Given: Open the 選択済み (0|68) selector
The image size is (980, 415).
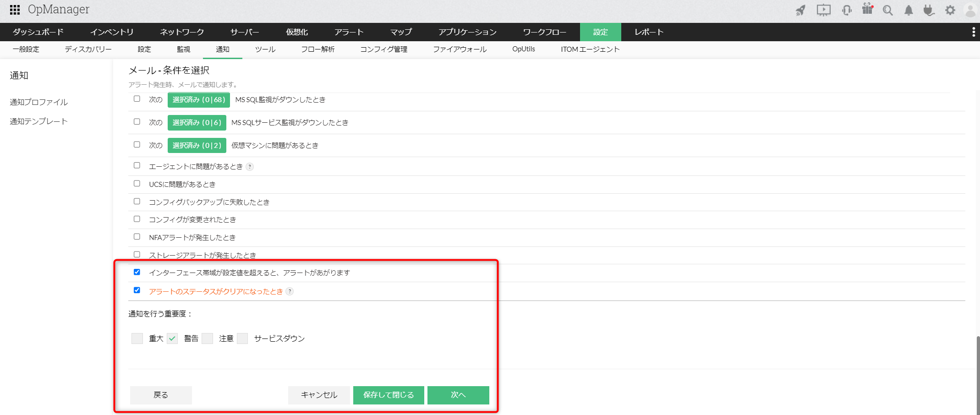Looking at the screenshot, I should pos(199,100).
